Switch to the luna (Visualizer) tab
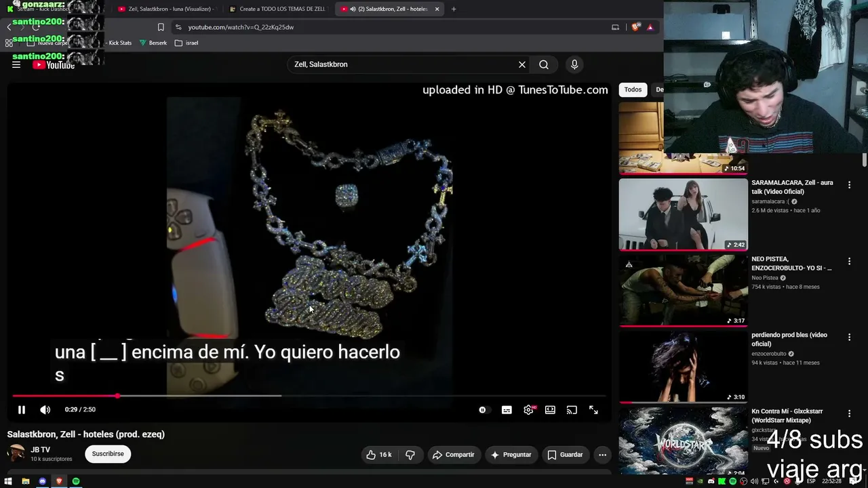This screenshot has width=868, height=488. [x=166, y=9]
